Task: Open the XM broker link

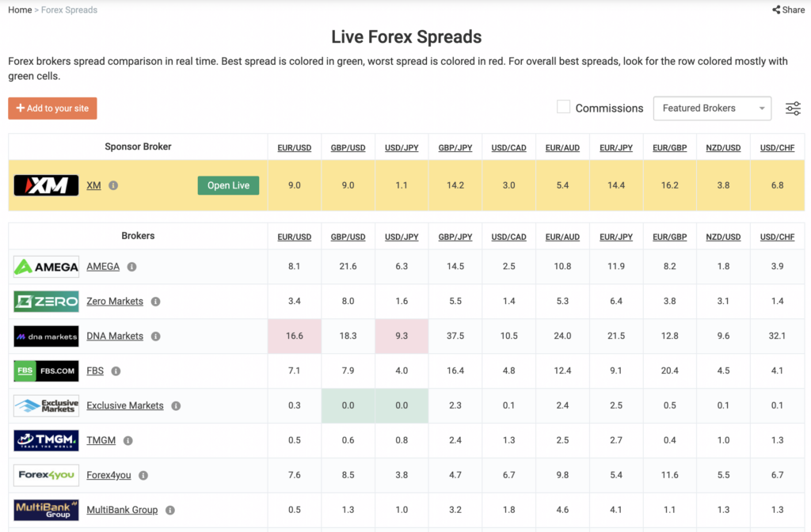Action: pyautogui.click(x=93, y=185)
